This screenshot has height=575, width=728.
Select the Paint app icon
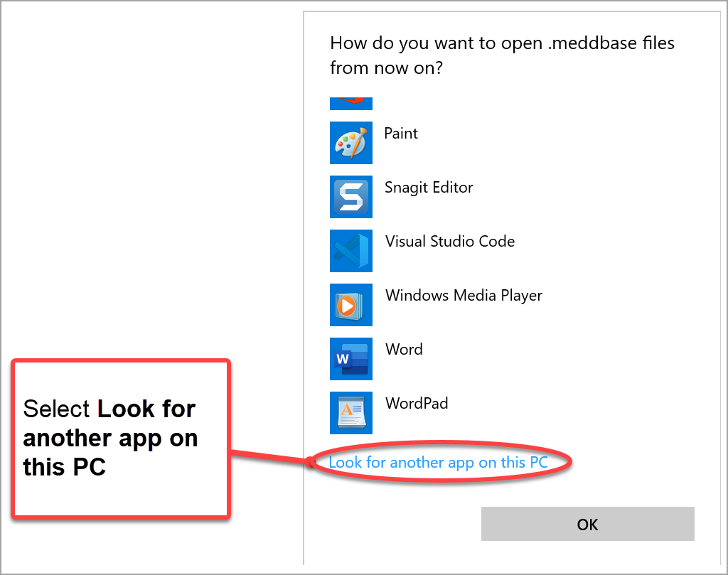point(351,143)
